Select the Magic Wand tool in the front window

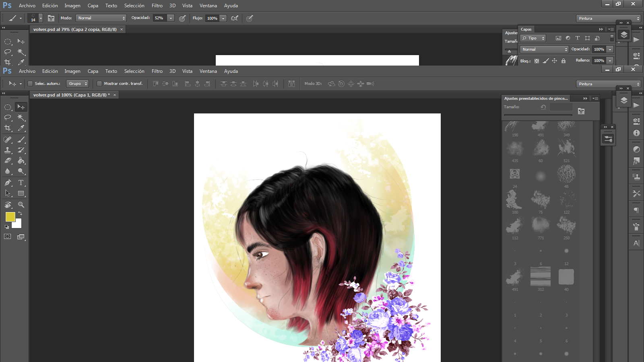(21, 117)
